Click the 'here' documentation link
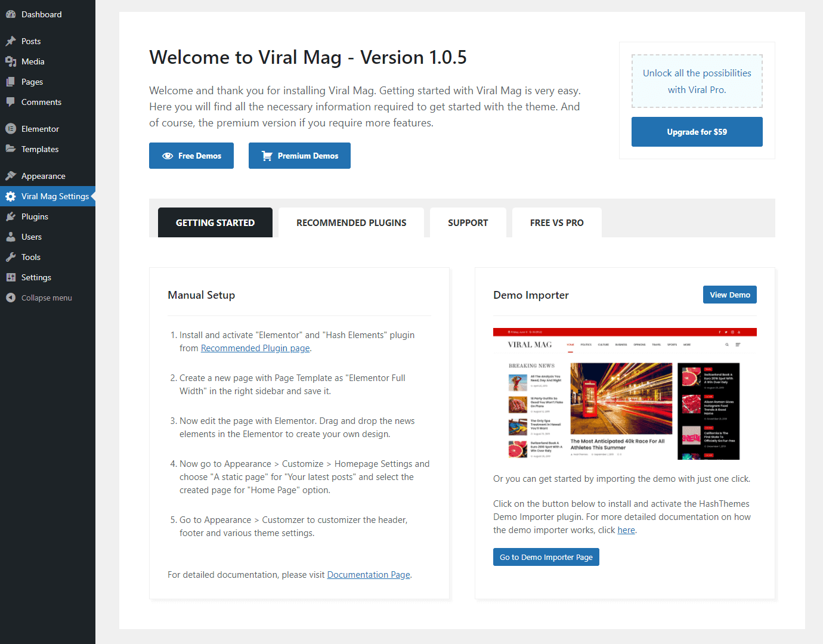This screenshot has width=823, height=644. (626, 530)
